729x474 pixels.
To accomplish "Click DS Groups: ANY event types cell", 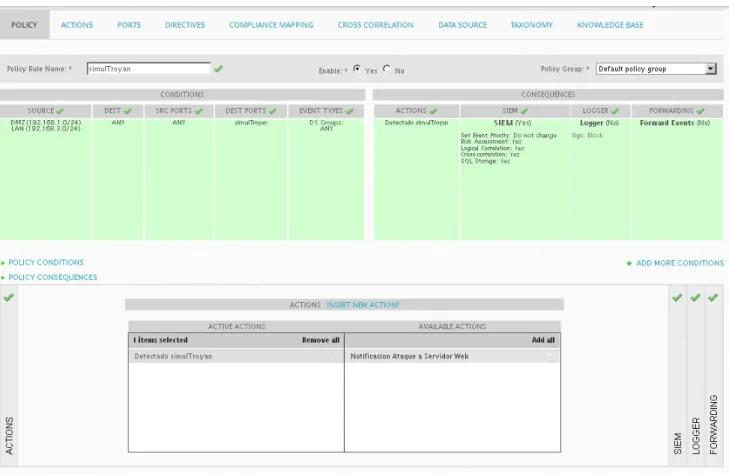I will click(x=326, y=125).
